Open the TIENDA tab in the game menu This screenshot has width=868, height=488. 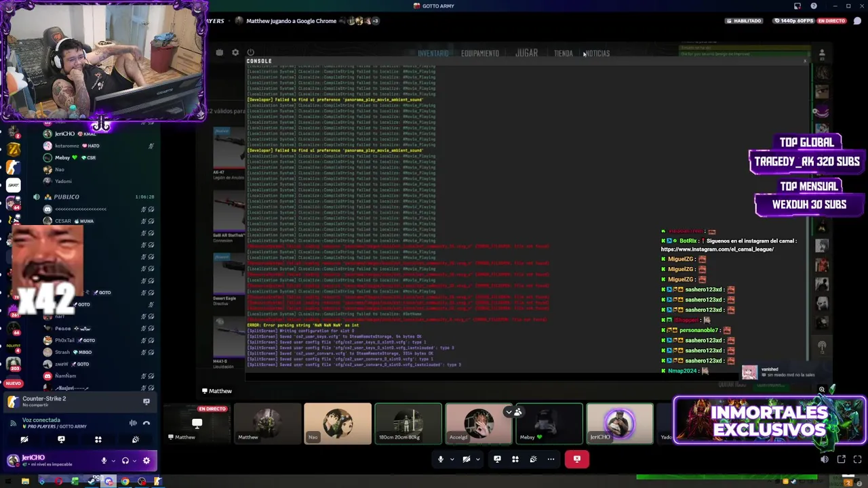564,54
